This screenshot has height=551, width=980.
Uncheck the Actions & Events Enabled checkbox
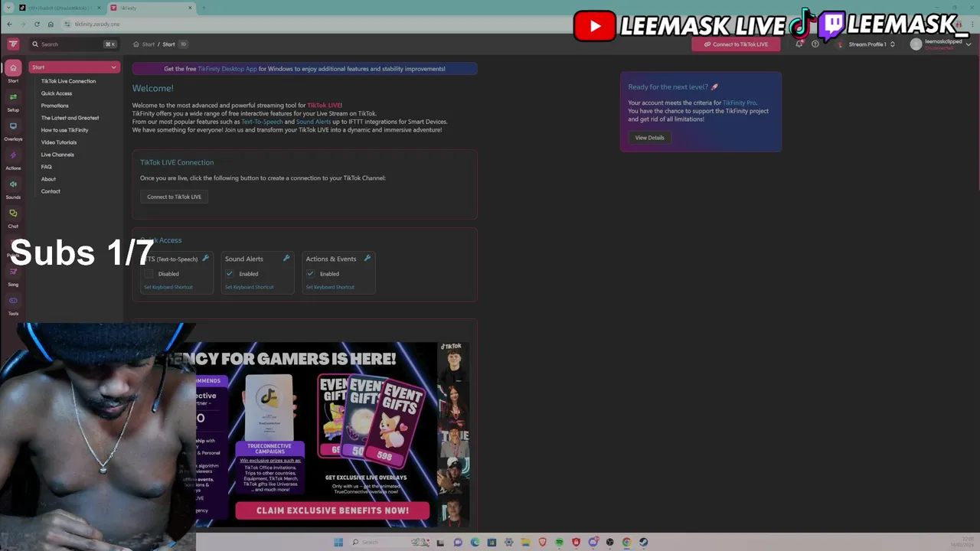(x=310, y=273)
